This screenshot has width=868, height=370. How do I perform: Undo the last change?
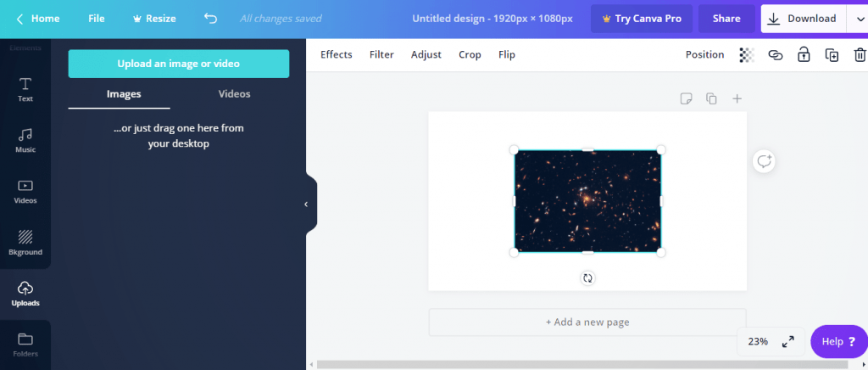pos(210,19)
